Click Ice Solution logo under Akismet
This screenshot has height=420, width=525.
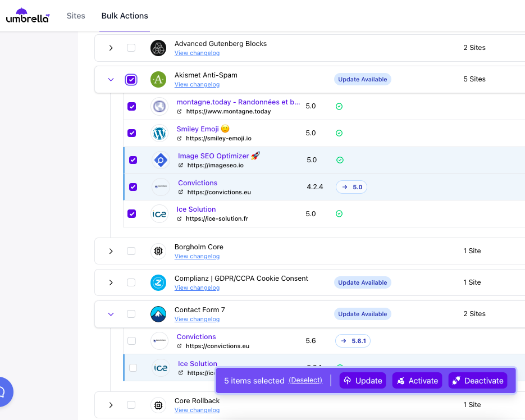pos(159,214)
